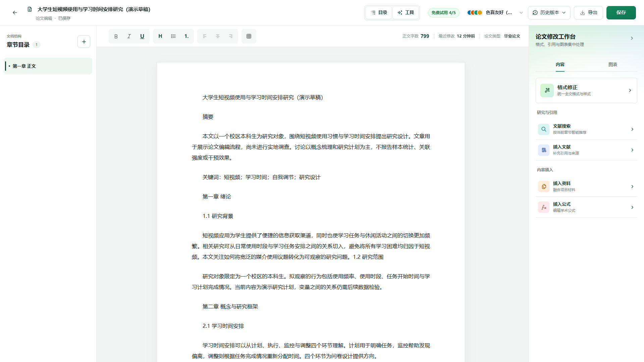
Task: Click the 文献搜索 magnifier icon
Action: 544,129
